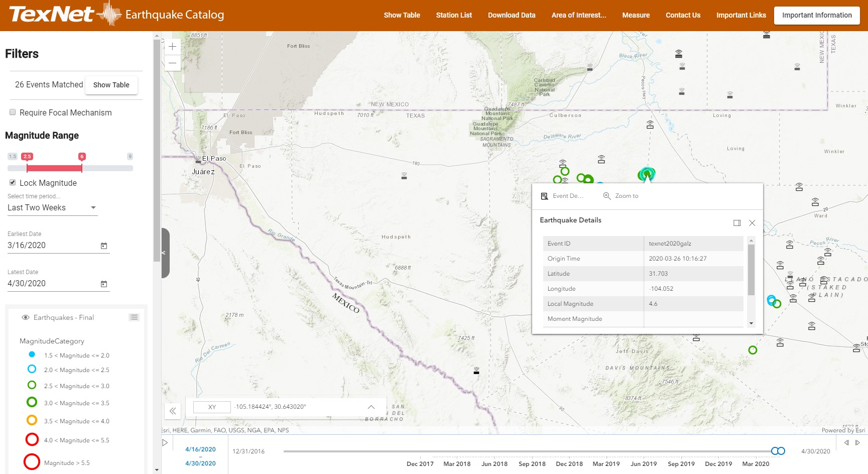Close the Earthquake Details popup
The width and height of the screenshot is (868, 474).
752,223
